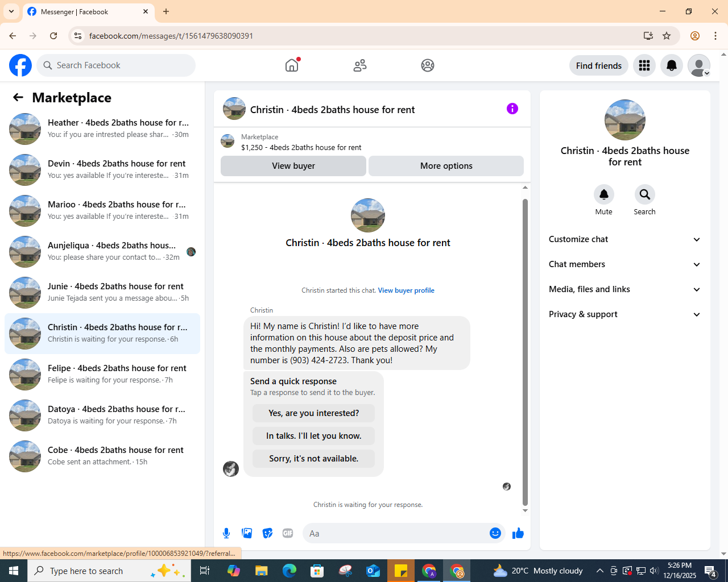Open Felipe's house for rent conversation
This screenshot has height=582, width=728.
pos(102,375)
